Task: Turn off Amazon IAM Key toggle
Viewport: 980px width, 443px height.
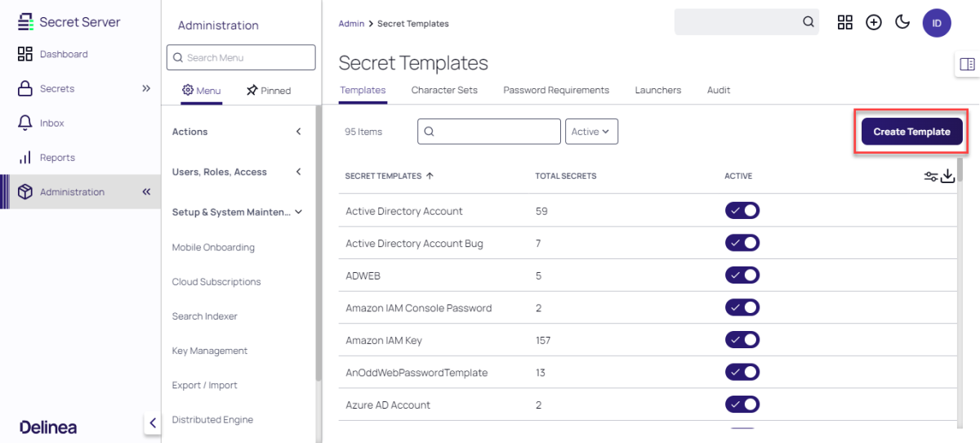Action: [742, 340]
